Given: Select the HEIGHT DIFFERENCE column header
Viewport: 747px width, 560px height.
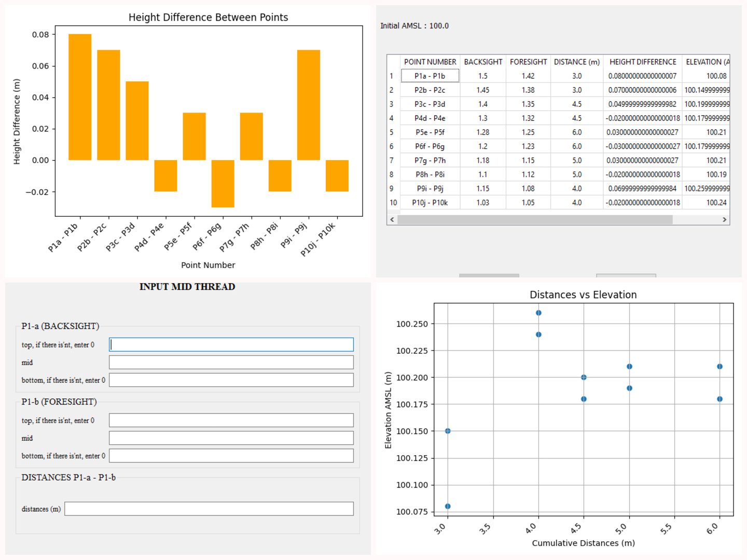Looking at the screenshot, I should (643, 62).
